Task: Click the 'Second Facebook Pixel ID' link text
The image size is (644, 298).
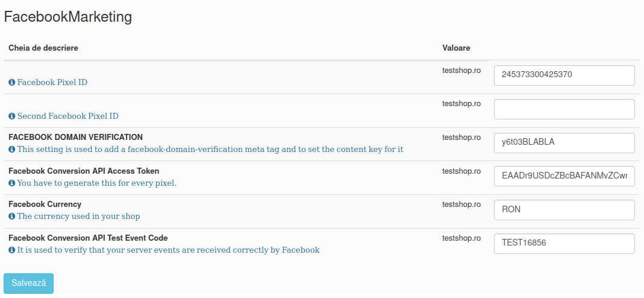Action: click(67, 116)
